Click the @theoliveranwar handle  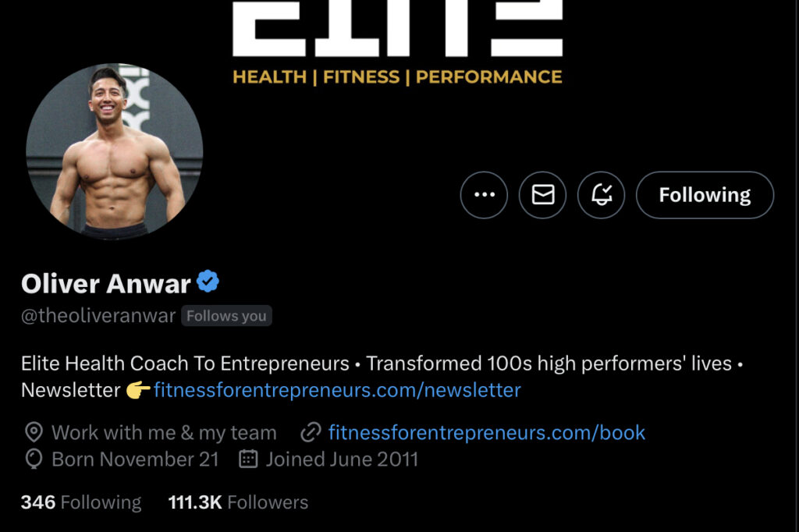(x=98, y=316)
